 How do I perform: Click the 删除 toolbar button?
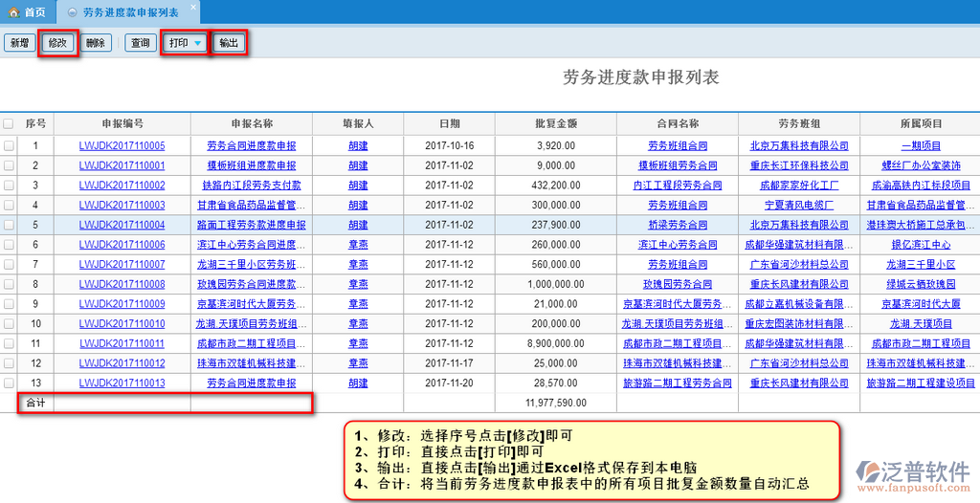pos(95,43)
